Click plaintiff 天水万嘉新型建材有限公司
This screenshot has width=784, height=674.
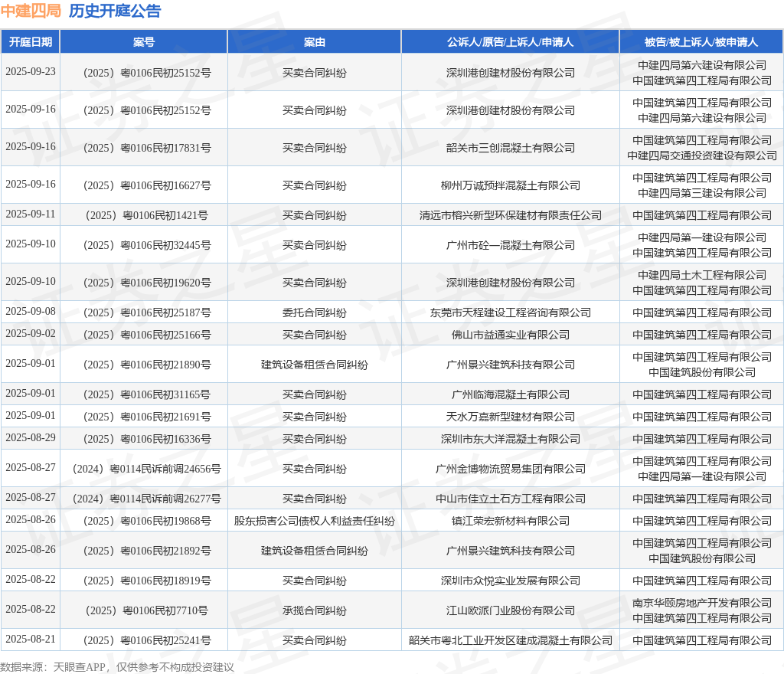(511, 417)
